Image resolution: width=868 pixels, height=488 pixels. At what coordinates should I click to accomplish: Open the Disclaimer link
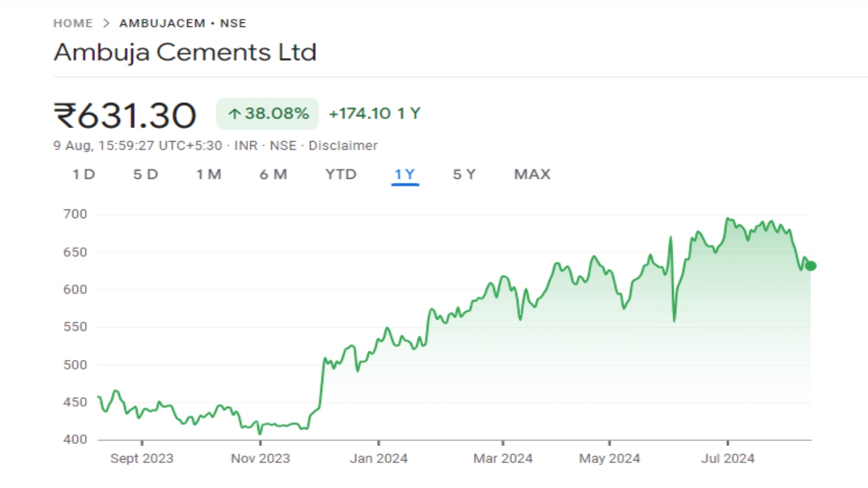[x=343, y=146]
